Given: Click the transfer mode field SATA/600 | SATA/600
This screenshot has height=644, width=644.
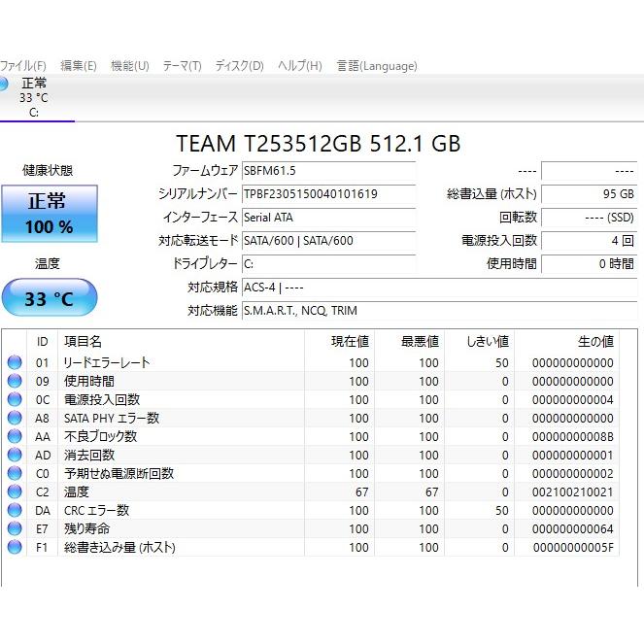Looking at the screenshot, I should click(x=328, y=241).
